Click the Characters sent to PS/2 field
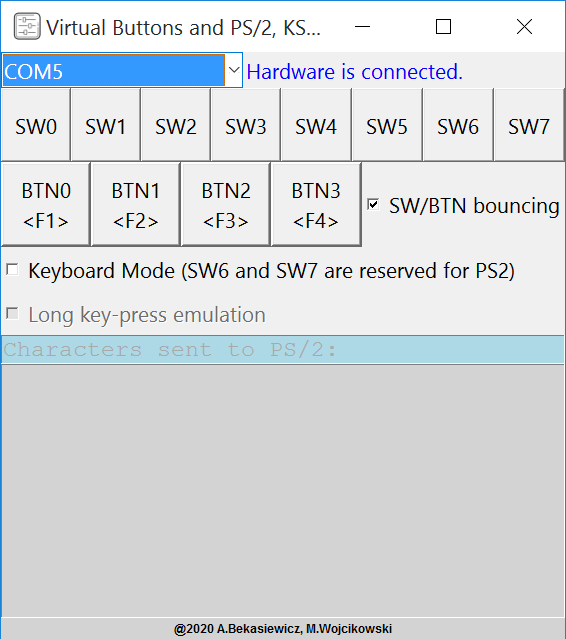 pyautogui.click(x=283, y=350)
